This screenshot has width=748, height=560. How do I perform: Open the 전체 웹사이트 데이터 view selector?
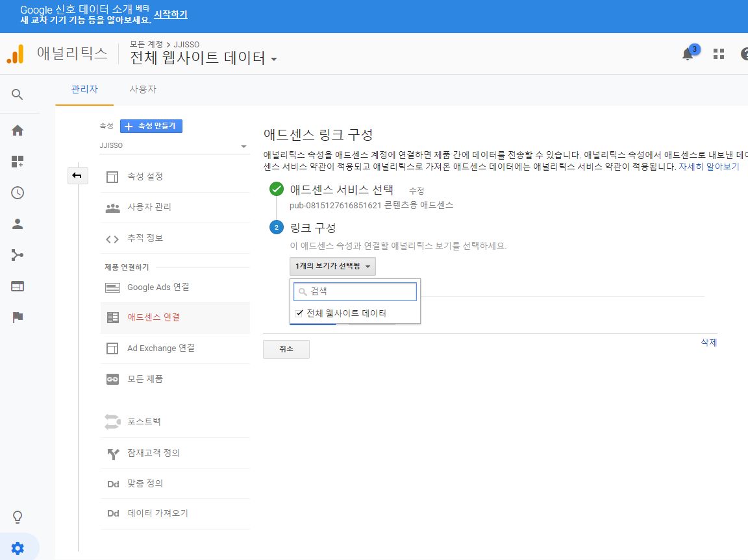tap(203, 58)
